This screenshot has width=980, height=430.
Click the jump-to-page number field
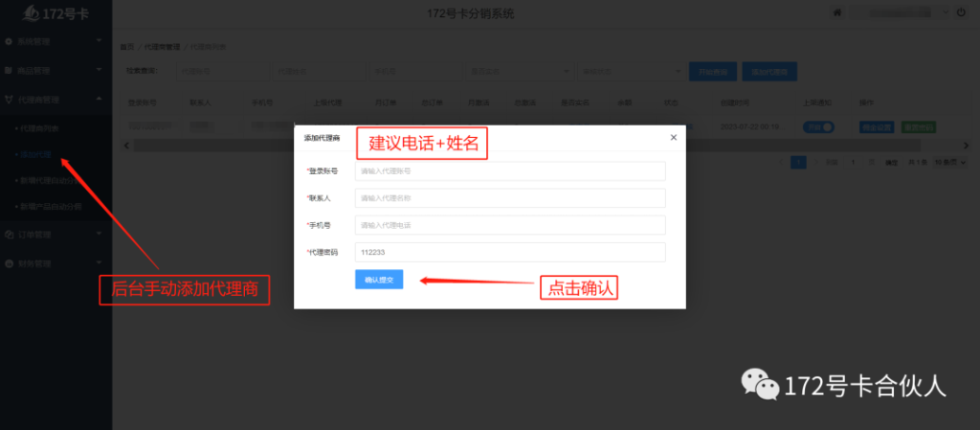click(x=853, y=163)
